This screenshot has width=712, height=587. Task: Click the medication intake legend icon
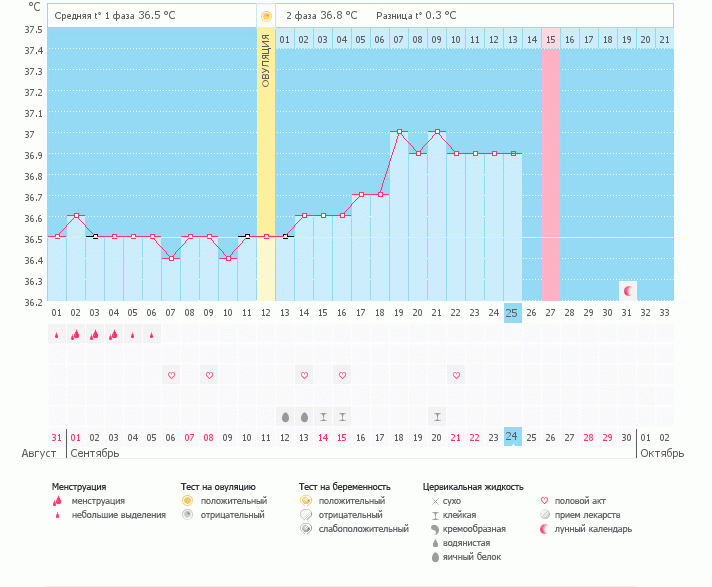click(x=545, y=514)
